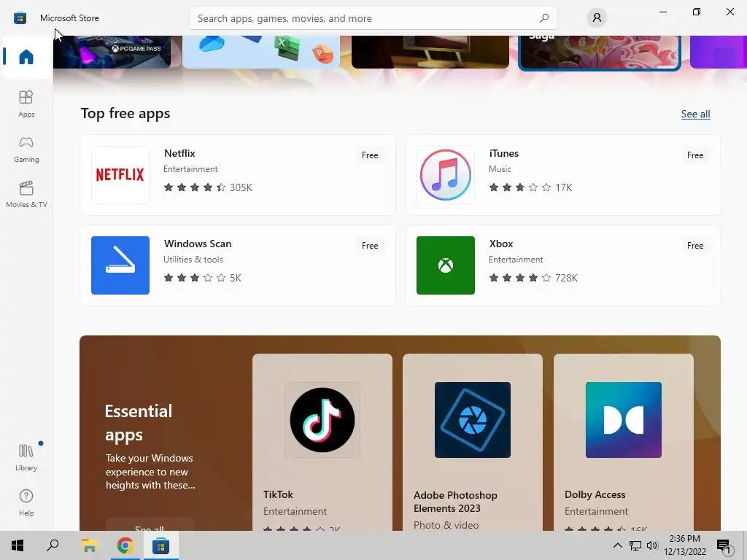Click Microsoft Store taskbar icon

[x=160, y=545]
